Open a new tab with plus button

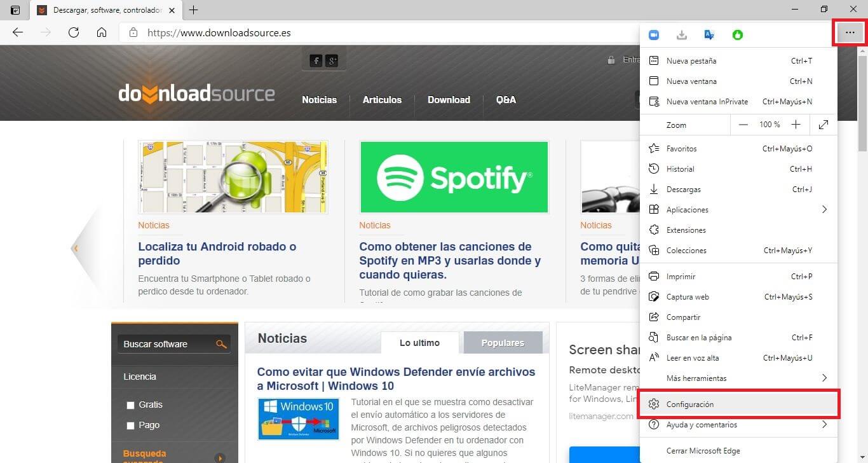point(194,10)
